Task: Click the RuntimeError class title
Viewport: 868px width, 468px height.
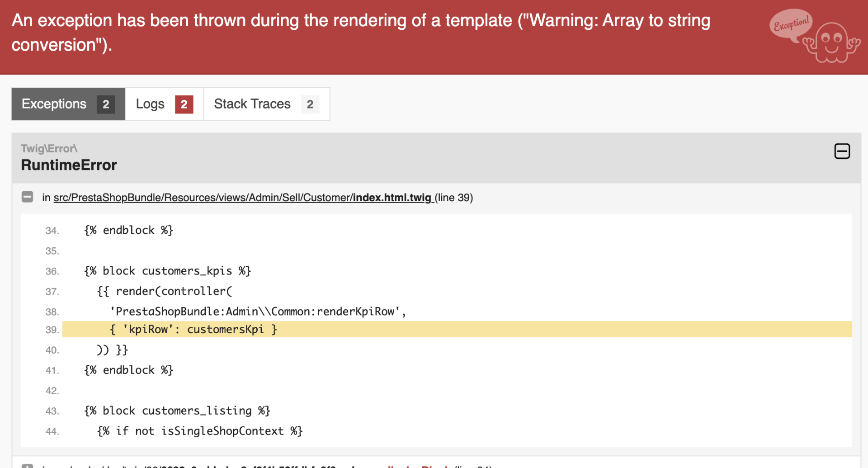Action: [x=69, y=165]
